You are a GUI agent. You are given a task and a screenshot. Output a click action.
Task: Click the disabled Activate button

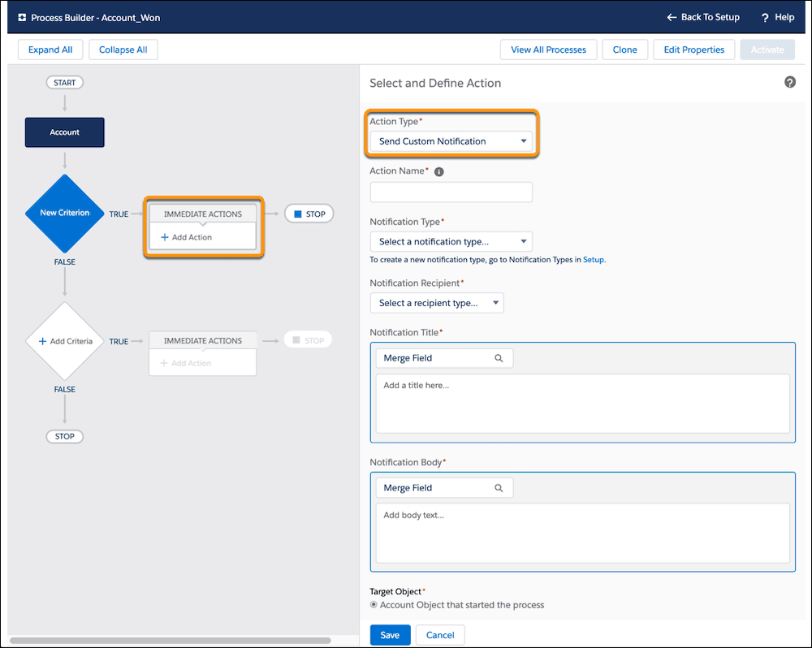tap(767, 50)
